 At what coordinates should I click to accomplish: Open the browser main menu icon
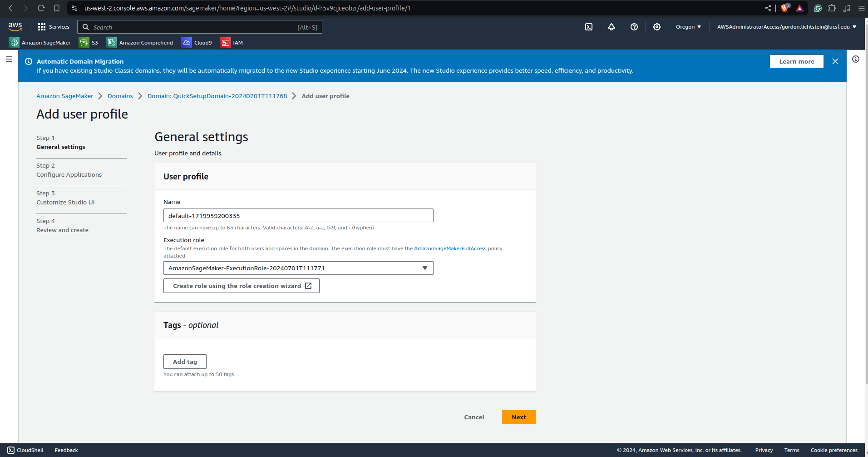click(x=861, y=8)
